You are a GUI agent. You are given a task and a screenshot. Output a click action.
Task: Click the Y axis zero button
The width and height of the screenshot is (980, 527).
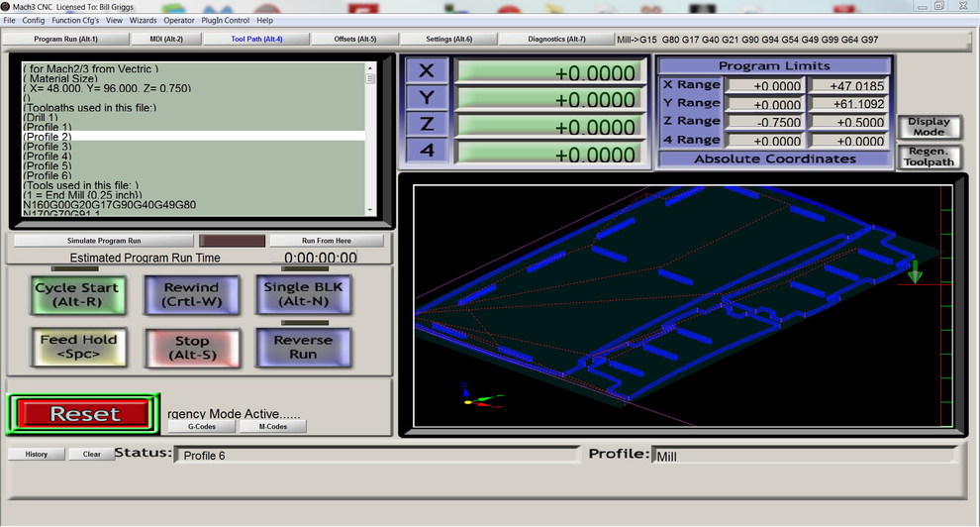click(427, 98)
